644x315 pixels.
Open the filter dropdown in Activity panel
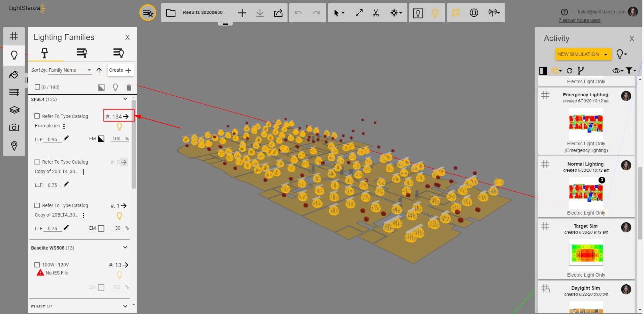(x=631, y=71)
